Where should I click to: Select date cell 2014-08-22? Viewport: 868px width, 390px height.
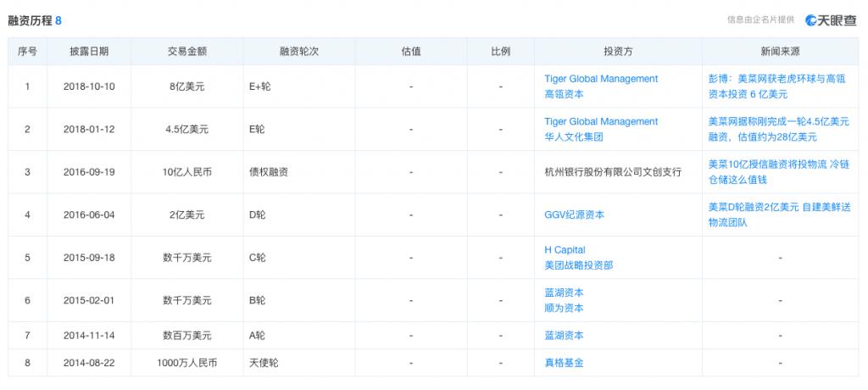[89, 363]
